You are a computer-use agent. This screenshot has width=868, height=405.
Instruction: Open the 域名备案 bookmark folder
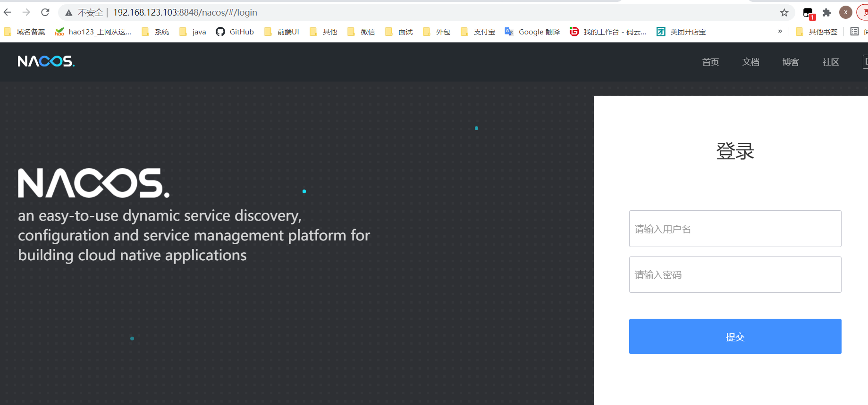coord(25,32)
